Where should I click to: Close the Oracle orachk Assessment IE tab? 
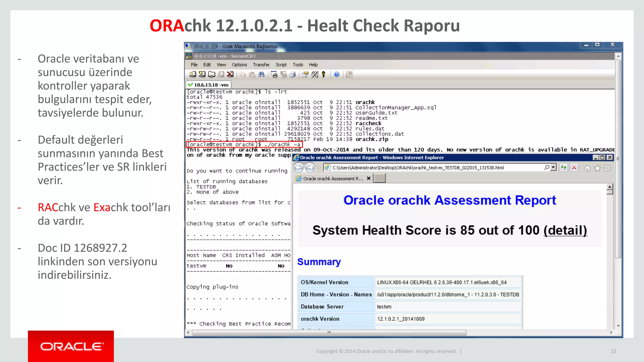(x=369, y=178)
